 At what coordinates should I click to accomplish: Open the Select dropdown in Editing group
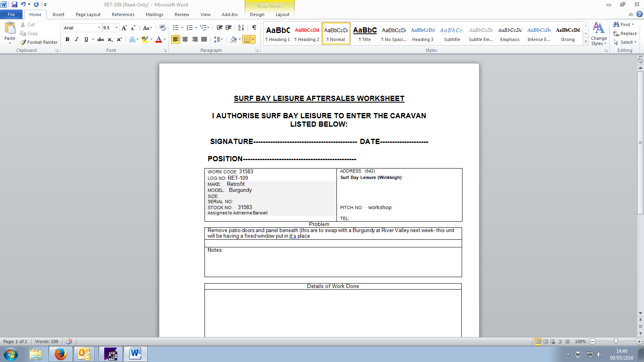[x=625, y=42]
